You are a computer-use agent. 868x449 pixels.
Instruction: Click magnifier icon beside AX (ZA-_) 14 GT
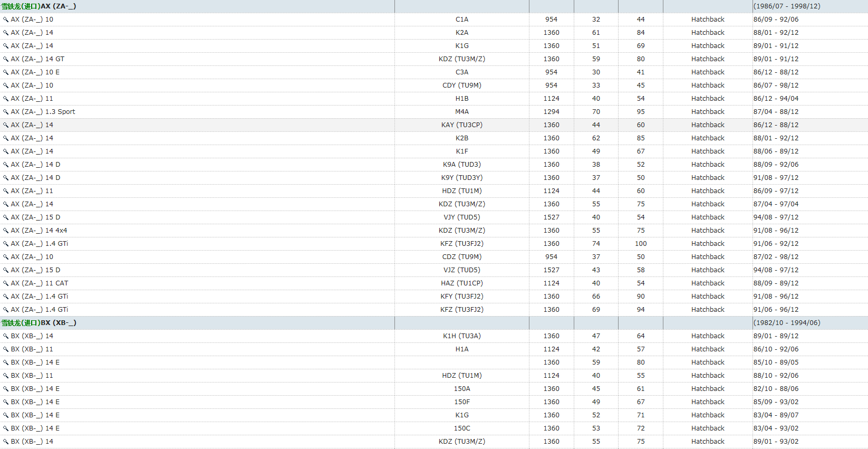coord(6,59)
